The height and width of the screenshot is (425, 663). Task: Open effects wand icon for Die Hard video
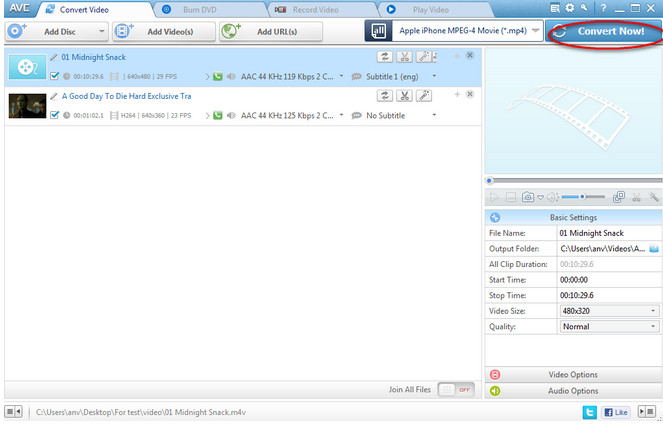(424, 96)
